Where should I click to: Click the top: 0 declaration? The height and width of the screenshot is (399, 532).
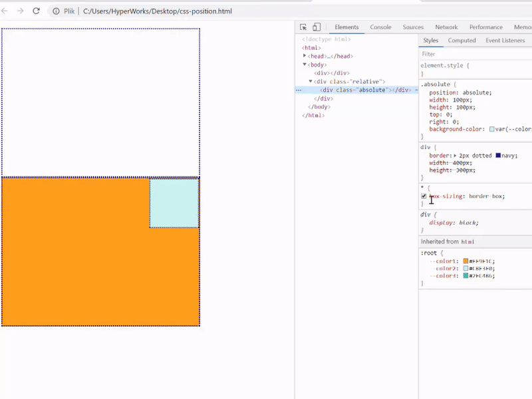point(441,114)
